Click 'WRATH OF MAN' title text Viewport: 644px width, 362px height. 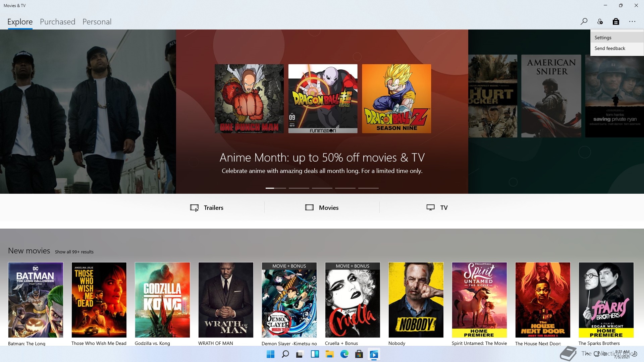tap(215, 343)
